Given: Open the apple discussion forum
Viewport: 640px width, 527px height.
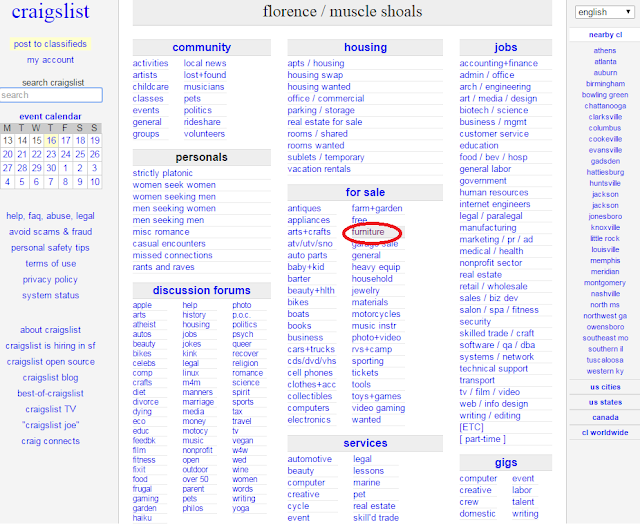Looking at the screenshot, I should [x=142, y=305].
